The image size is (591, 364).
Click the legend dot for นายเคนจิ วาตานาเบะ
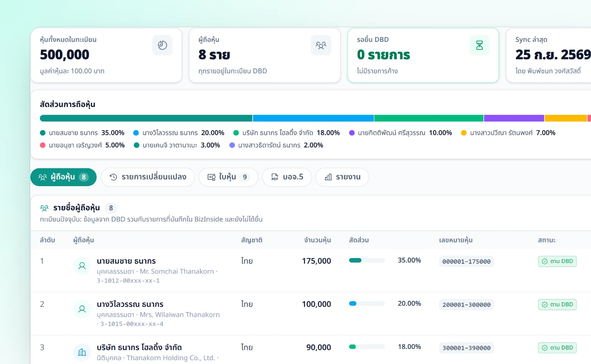pyautogui.click(x=136, y=145)
